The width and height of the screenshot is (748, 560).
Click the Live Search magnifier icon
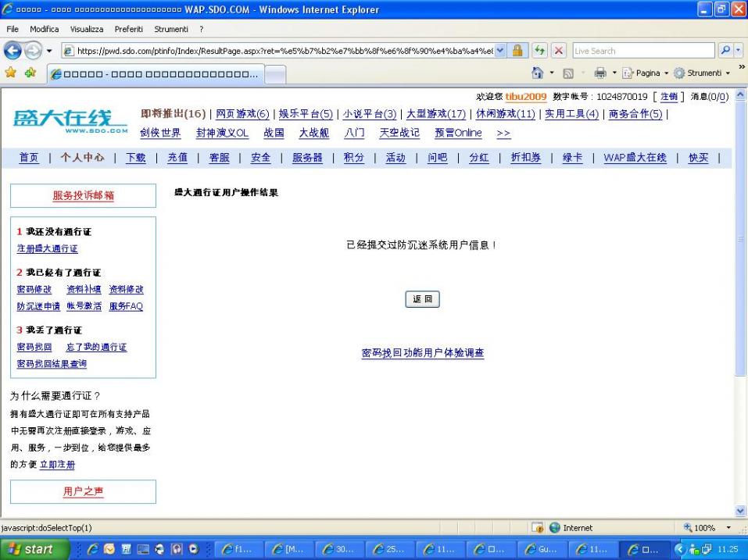(x=725, y=51)
